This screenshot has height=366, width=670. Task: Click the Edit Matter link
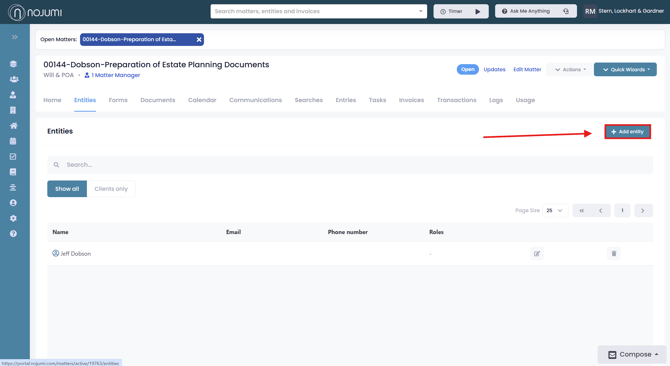(527, 69)
